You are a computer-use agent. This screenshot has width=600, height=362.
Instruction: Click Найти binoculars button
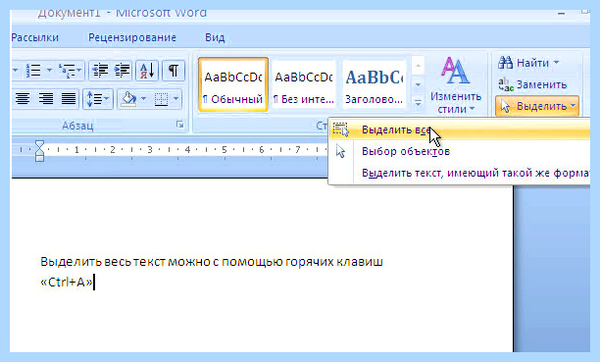[x=523, y=62]
